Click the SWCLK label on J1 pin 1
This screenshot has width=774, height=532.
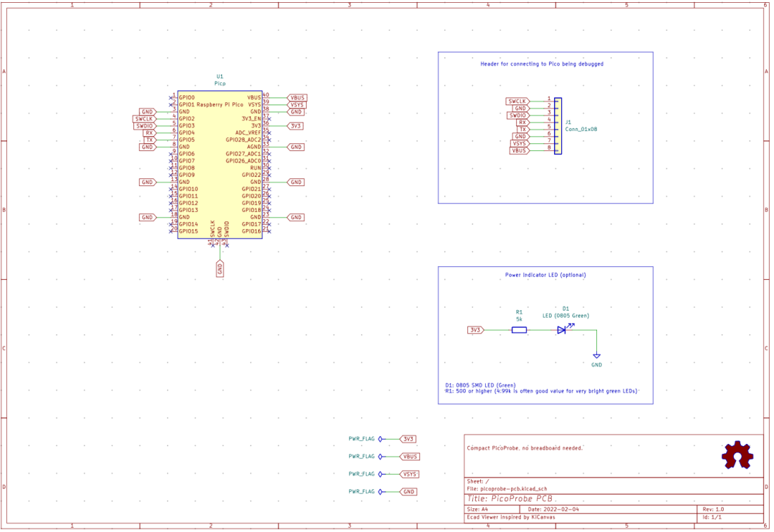click(517, 102)
